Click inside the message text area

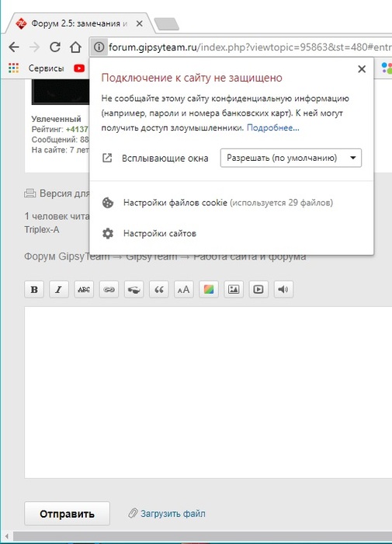(x=208, y=392)
